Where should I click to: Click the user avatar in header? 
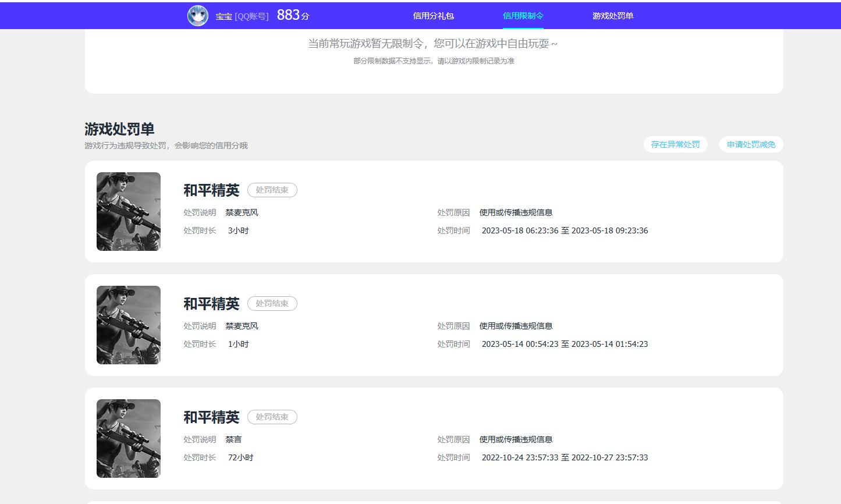[x=198, y=16]
